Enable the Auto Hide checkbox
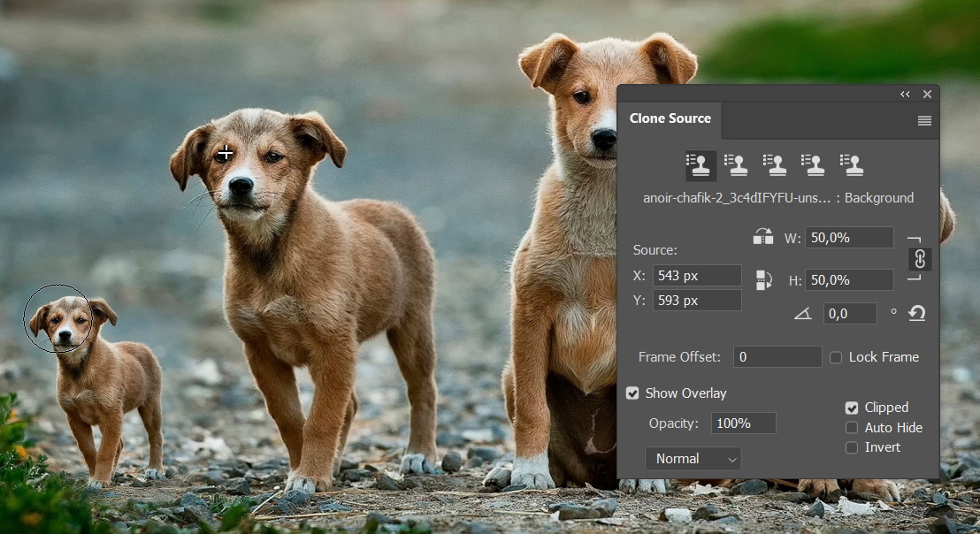The width and height of the screenshot is (980, 534). [852, 428]
